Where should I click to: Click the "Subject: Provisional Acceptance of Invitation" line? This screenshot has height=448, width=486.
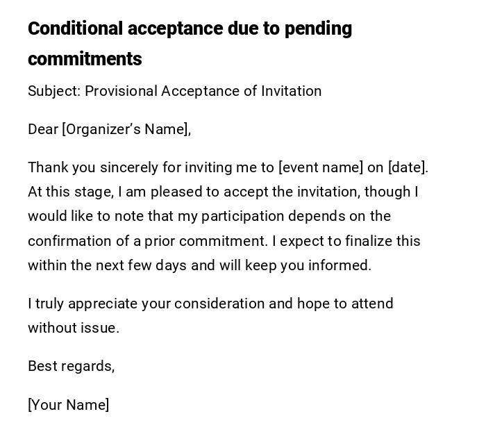click(x=174, y=91)
